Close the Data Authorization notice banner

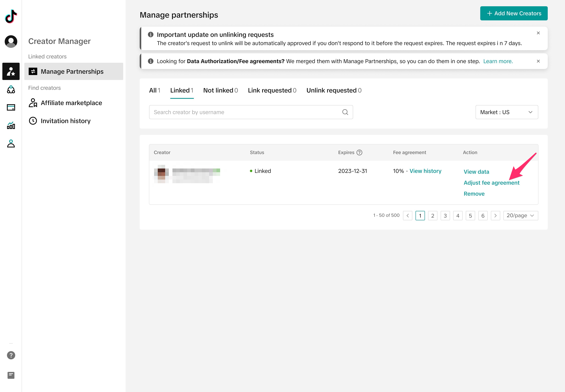coord(538,61)
